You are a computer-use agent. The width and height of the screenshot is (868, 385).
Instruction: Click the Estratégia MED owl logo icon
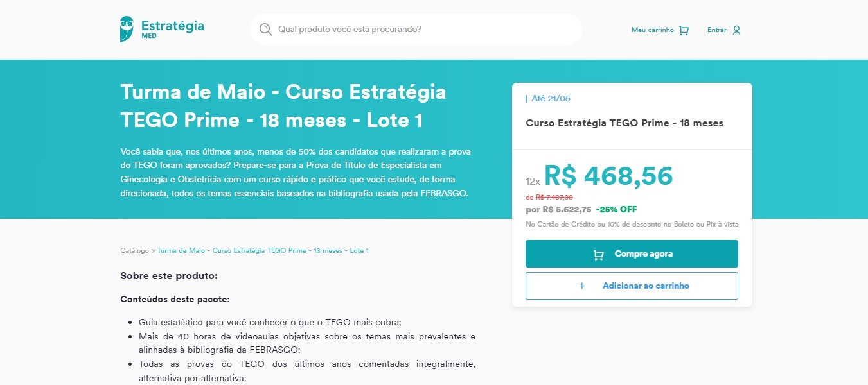coord(127,29)
